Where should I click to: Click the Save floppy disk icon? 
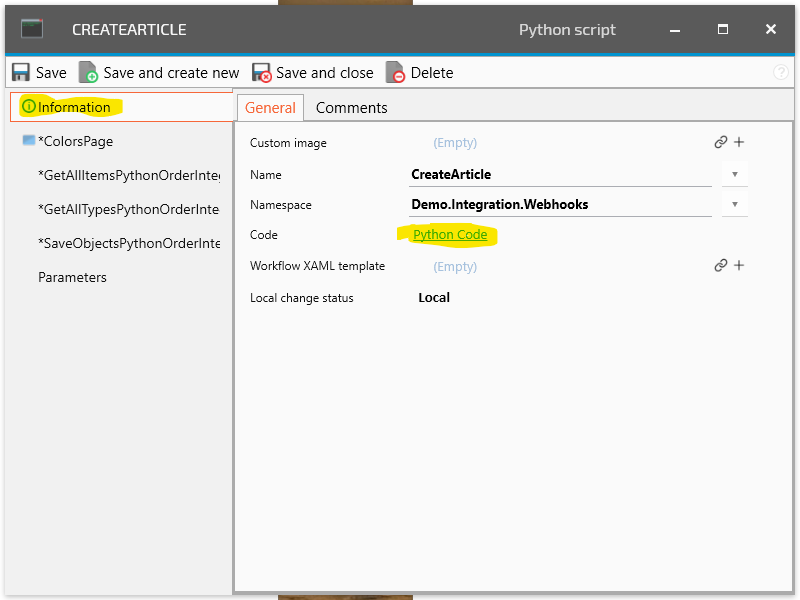pos(21,73)
